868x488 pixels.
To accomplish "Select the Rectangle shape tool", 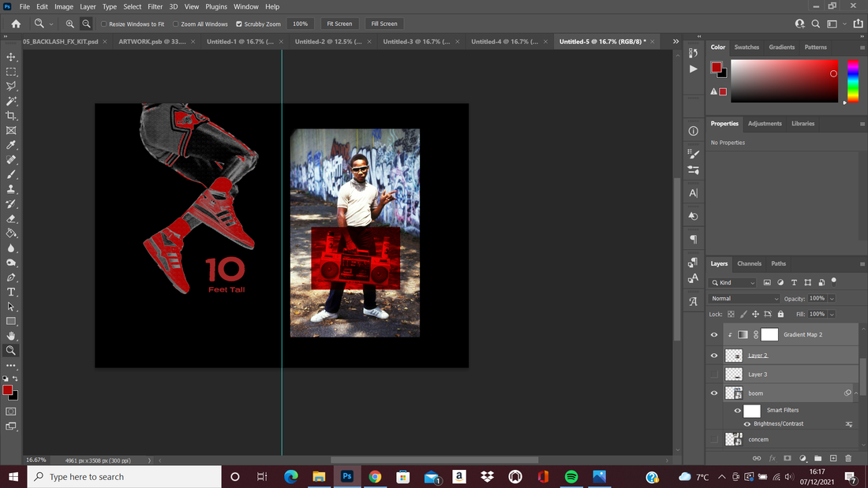I will point(11,322).
